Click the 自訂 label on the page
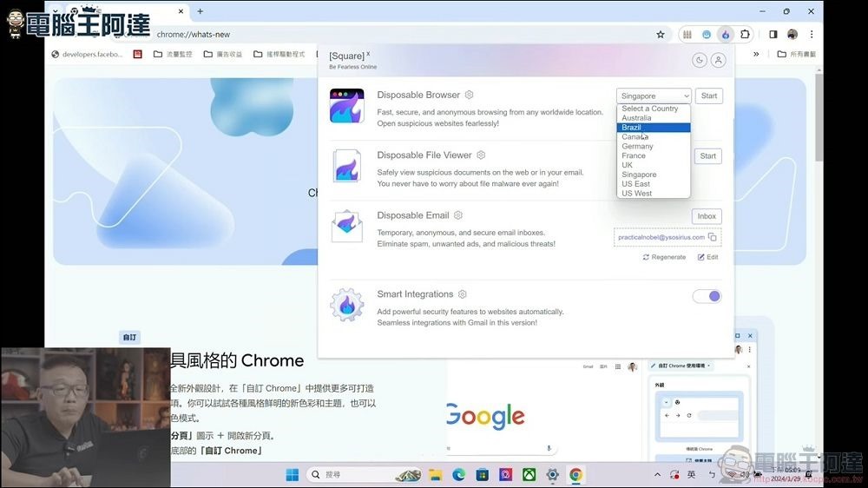 (129, 337)
